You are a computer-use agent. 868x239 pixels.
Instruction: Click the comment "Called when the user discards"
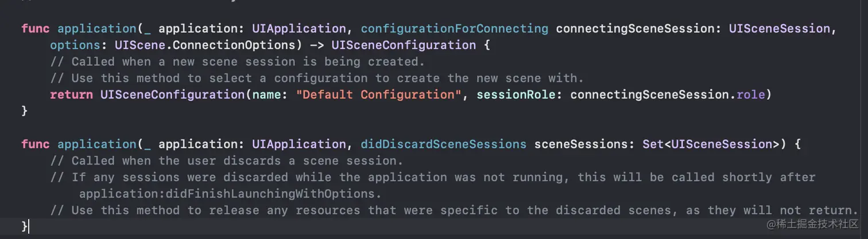[227, 160]
